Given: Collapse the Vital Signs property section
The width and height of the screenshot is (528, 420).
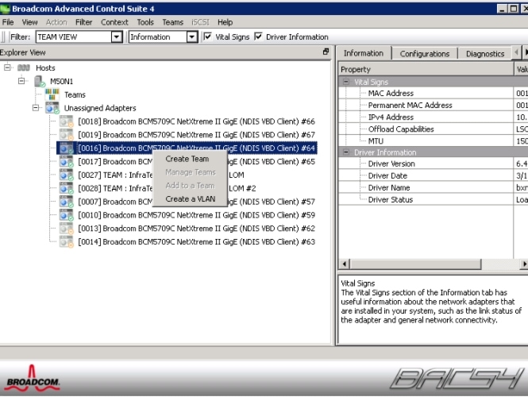Looking at the screenshot, I should point(346,82).
